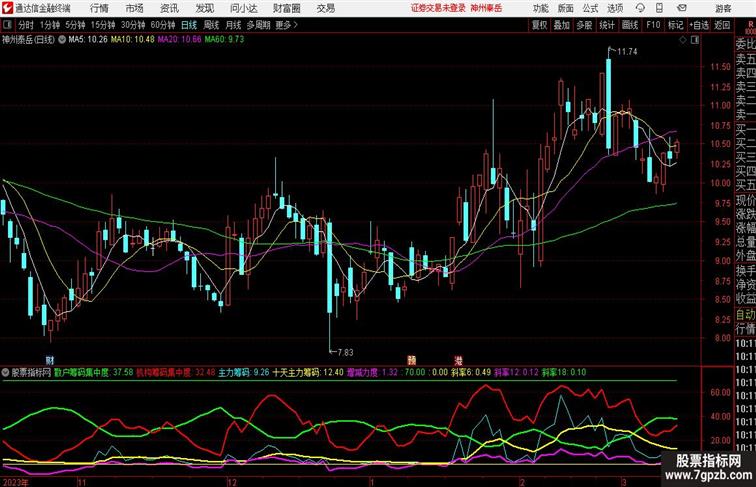The image size is (756, 487).
Task: Toggle the right info panel icon
Action: pos(695,40)
